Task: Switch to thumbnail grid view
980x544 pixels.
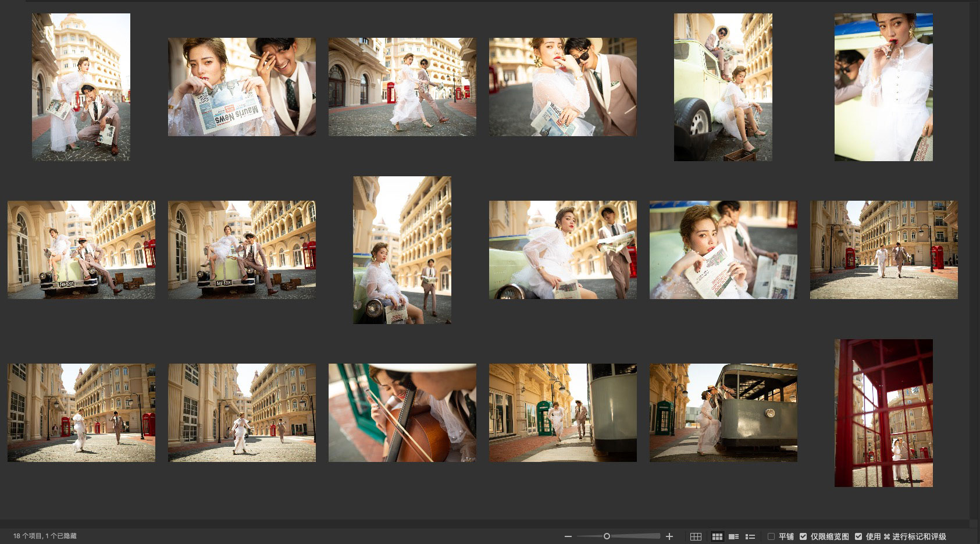Action: coord(717,536)
